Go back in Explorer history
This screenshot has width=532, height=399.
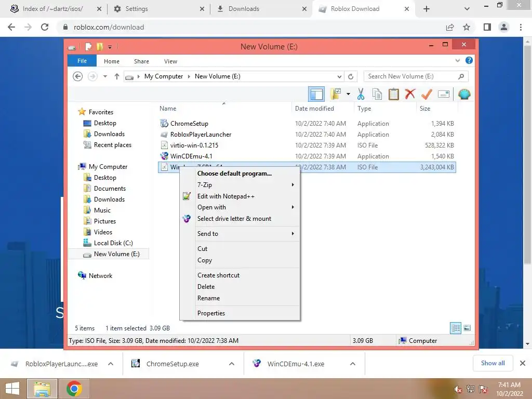78,76
